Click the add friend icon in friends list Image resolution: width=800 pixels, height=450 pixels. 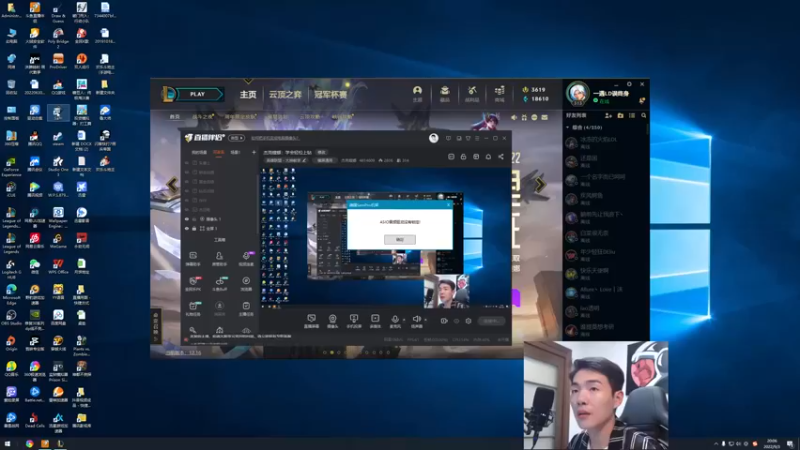608,116
